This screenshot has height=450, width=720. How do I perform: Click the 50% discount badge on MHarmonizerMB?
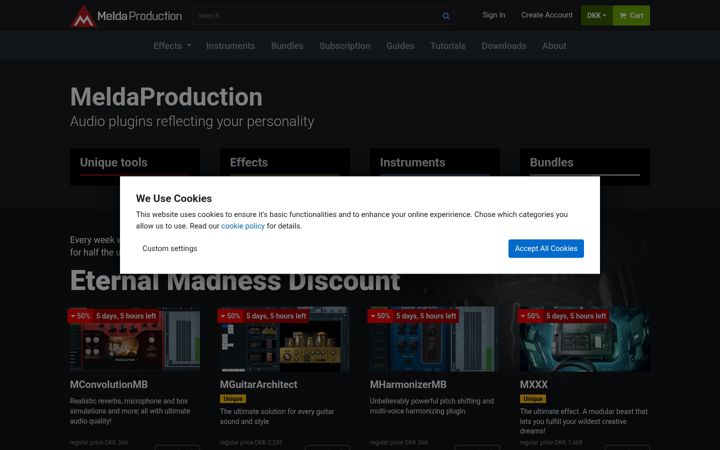pos(381,316)
